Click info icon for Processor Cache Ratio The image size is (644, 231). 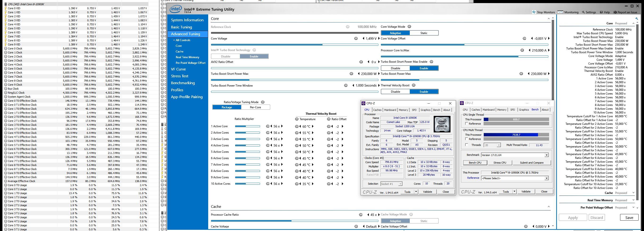[361, 214]
